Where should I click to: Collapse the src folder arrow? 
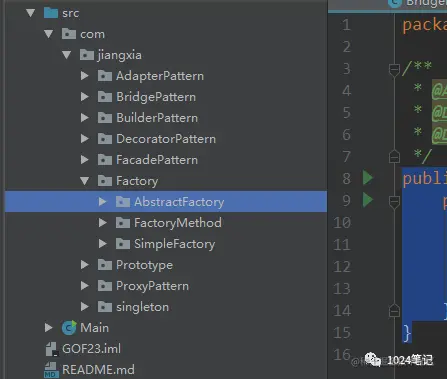pyautogui.click(x=31, y=13)
